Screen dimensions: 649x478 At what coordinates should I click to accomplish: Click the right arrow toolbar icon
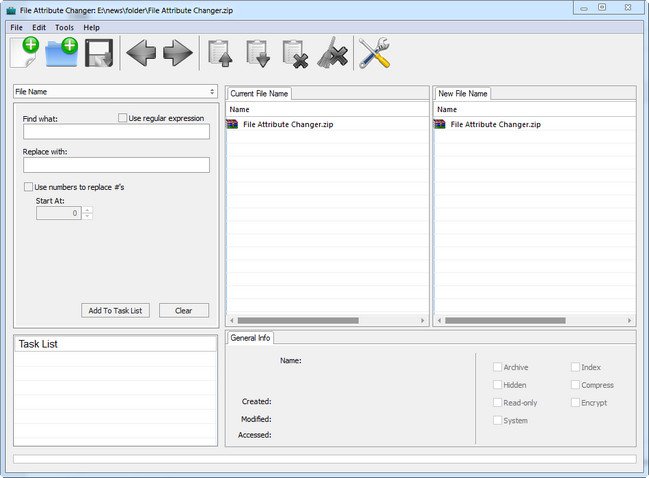tap(178, 53)
